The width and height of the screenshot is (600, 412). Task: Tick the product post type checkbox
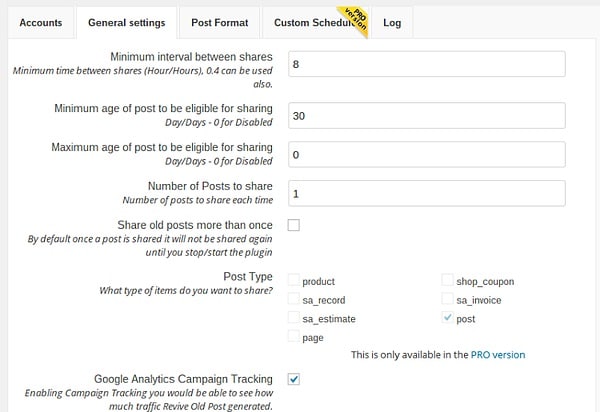pyautogui.click(x=293, y=281)
